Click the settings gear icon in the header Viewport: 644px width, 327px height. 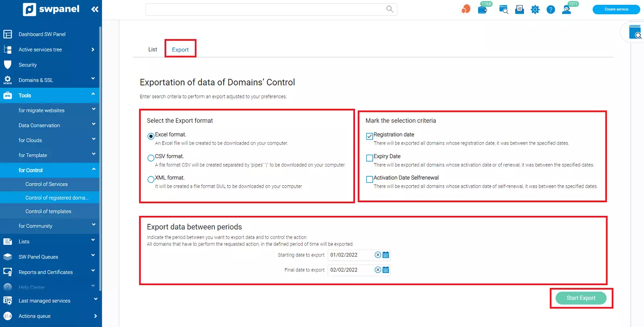(535, 10)
